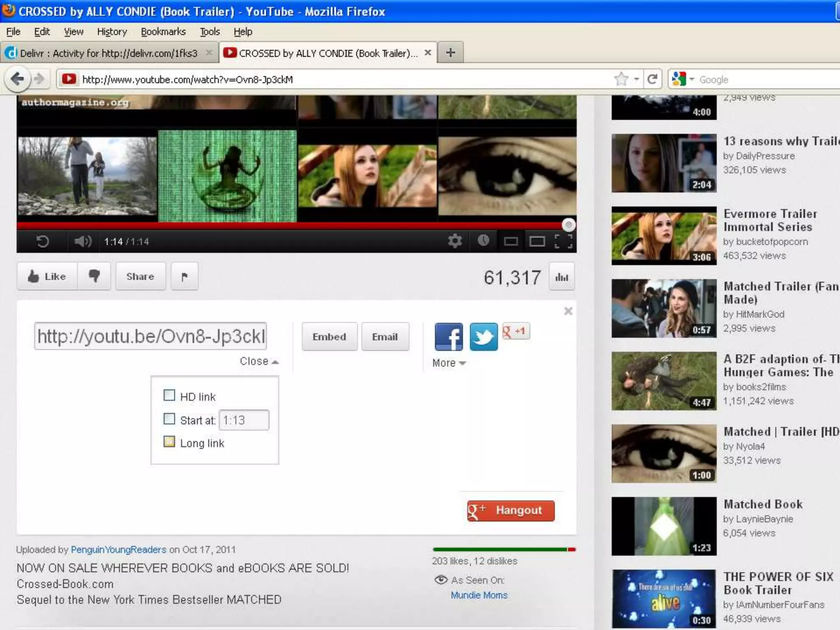Click the Watch Later clock icon

click(x=483, y=241)
